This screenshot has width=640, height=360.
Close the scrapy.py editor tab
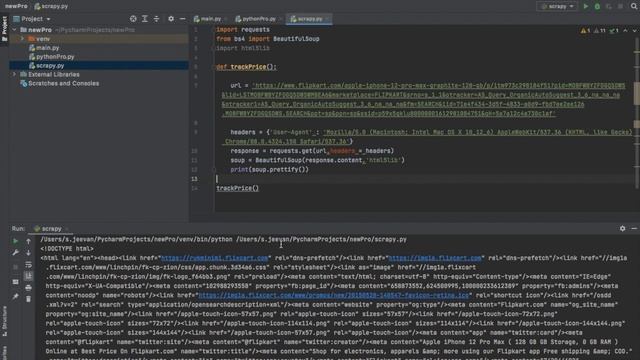327,19
